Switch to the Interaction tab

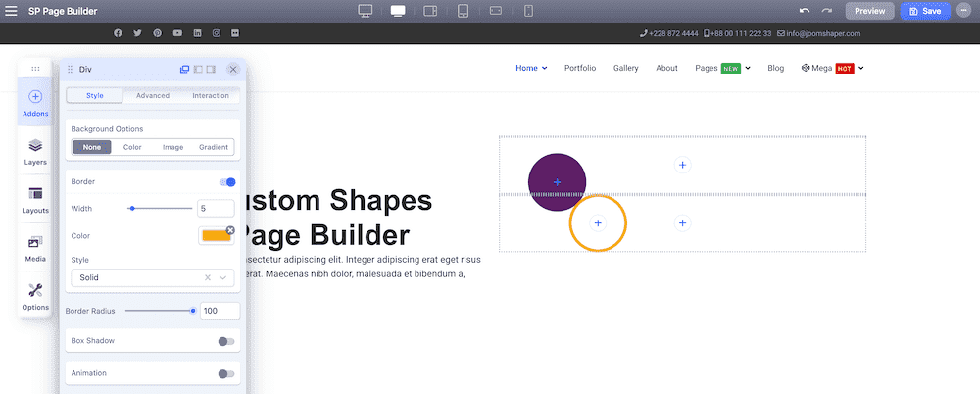coord(211,96)
